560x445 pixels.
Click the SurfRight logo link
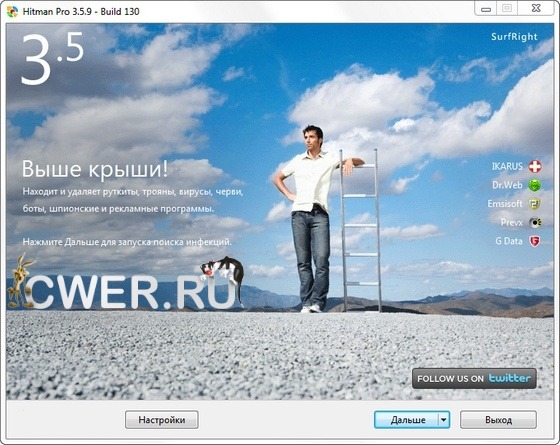click(514, 37)
